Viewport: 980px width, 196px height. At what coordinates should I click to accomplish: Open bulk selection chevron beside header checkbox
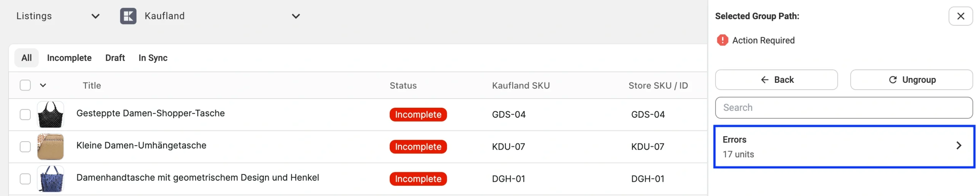click(x=43, y=85)
